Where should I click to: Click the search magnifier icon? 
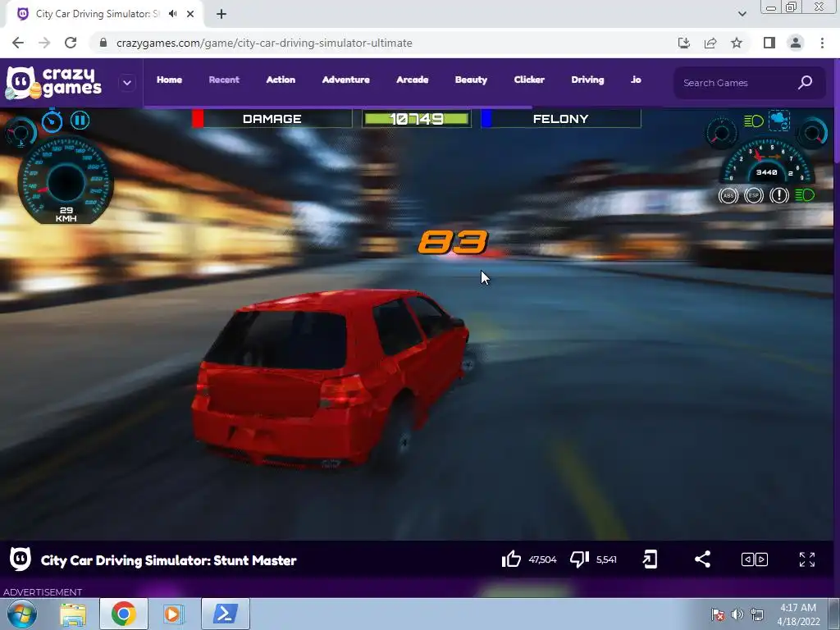coord(805,83)
